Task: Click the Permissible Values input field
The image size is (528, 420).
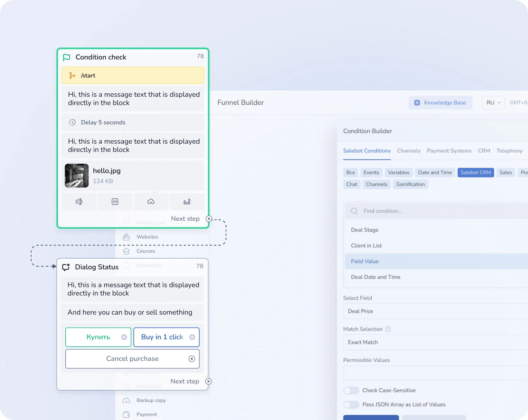Action: coord(435,373)
